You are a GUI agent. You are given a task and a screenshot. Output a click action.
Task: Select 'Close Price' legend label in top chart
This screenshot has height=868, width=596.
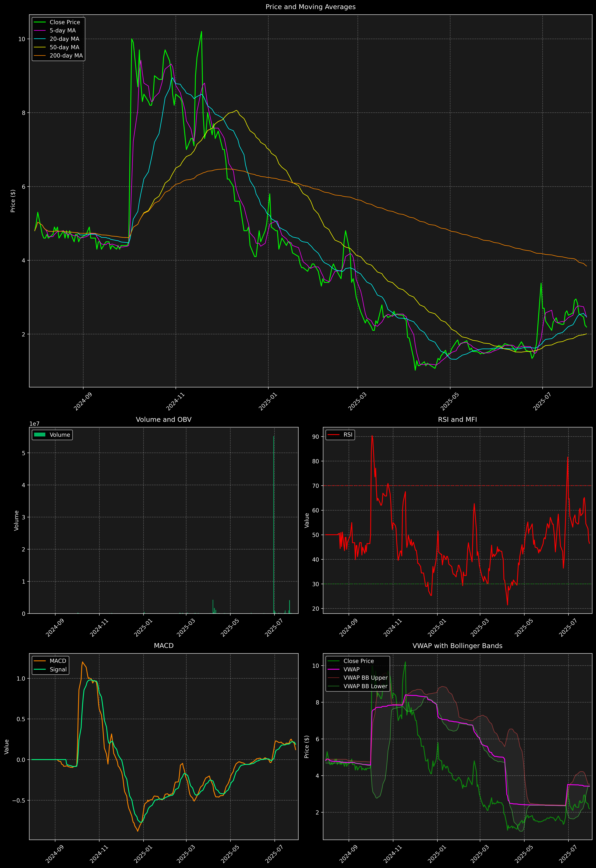[65, 22]
